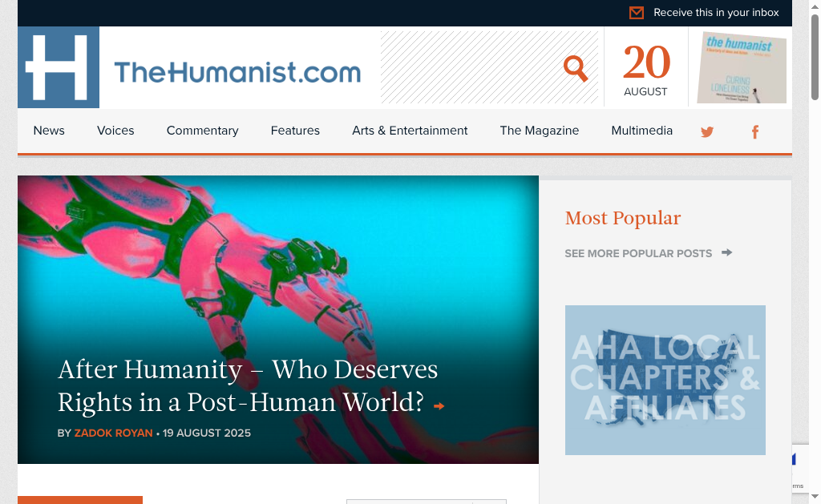Go to the Commentary section

click(x=202, y=131)
